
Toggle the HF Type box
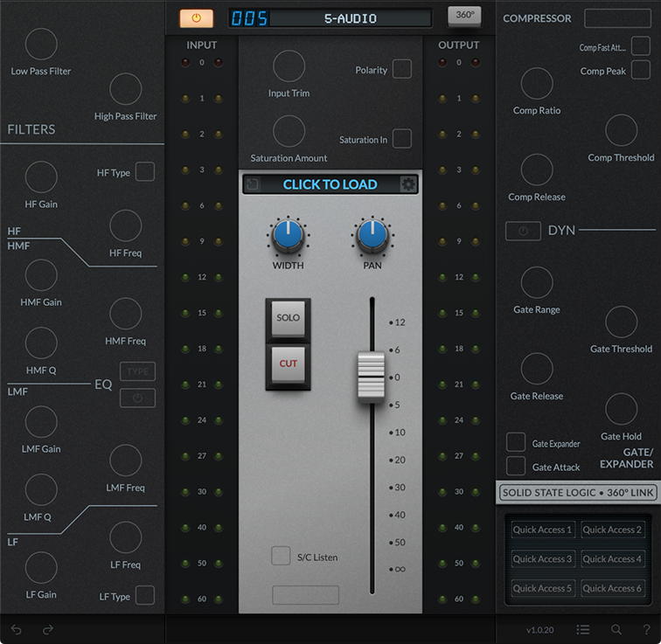pyautogui.click(x=145, y=172)
